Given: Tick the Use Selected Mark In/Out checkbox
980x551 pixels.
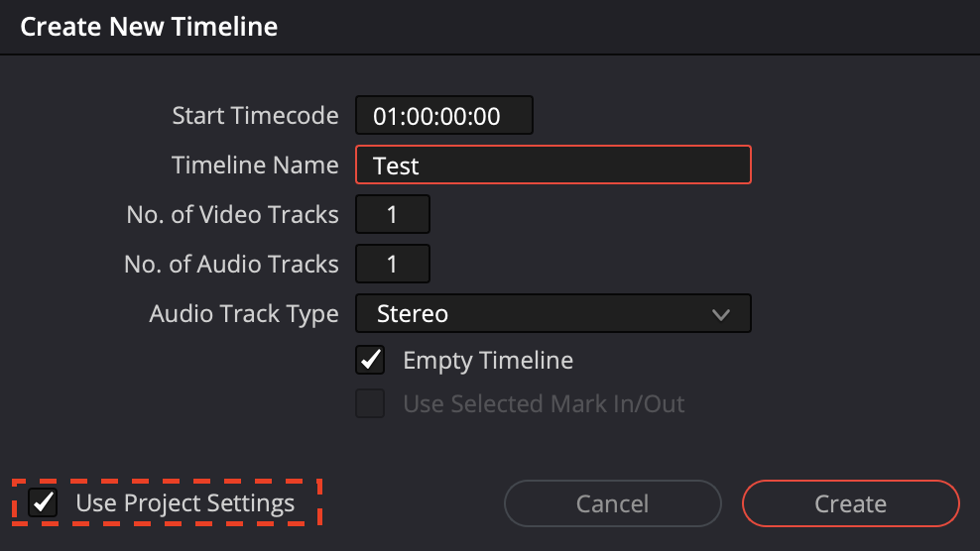Looking at the screenshot, I should click(370, 404).
